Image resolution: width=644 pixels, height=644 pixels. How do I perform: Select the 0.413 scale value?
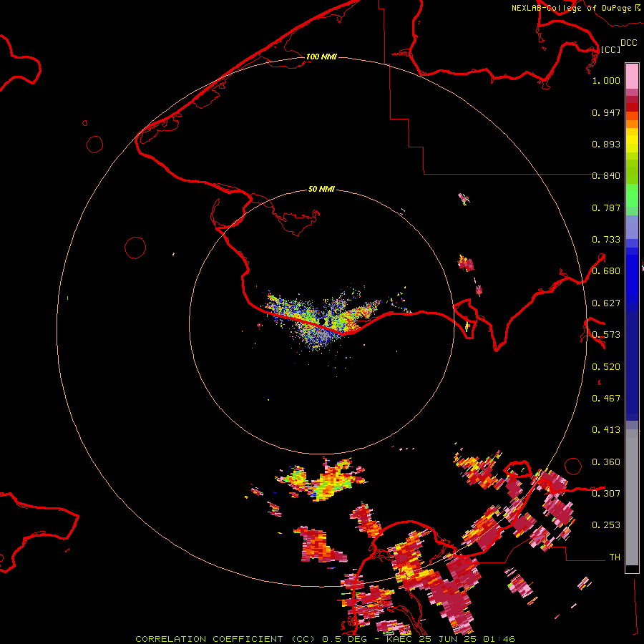[x=606, y=430]
